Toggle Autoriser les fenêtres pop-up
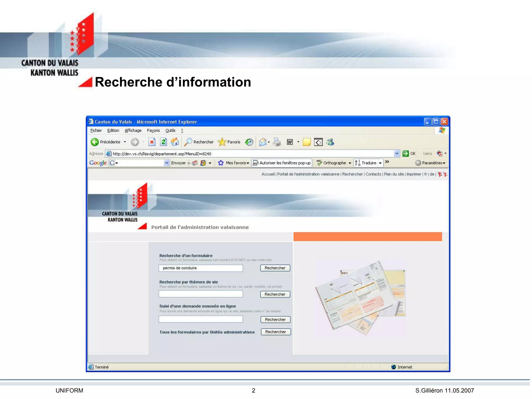532x399 pixels. [x=282, y=163]
